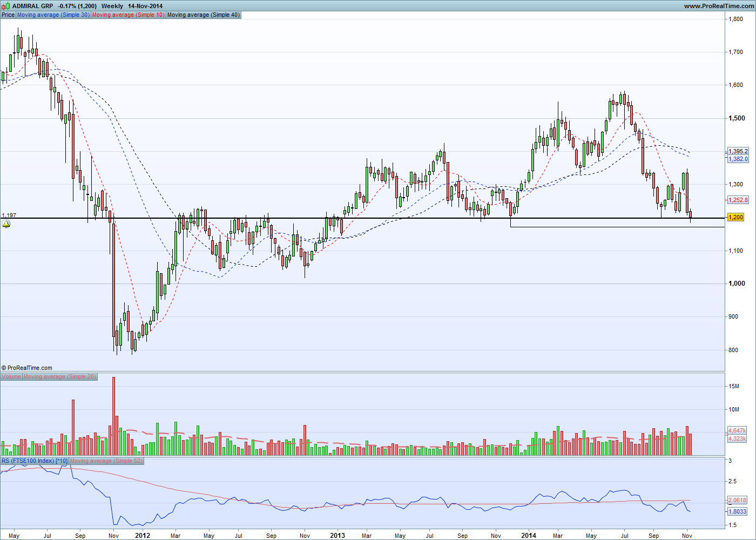Screen dimensions: 756x540
Task: Open the RS (FTSE100 Index) indicator label
Action: 35,461
